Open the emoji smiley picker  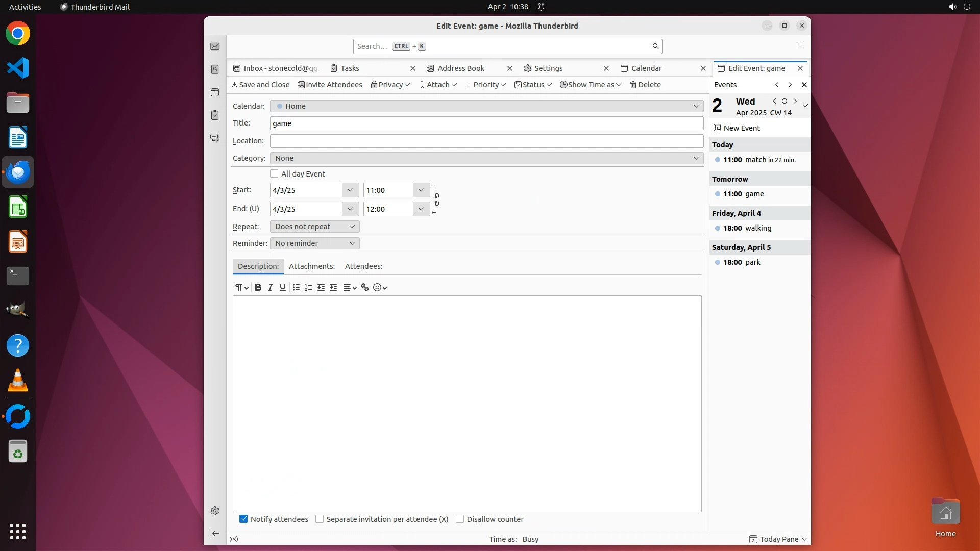coord(380,287)
